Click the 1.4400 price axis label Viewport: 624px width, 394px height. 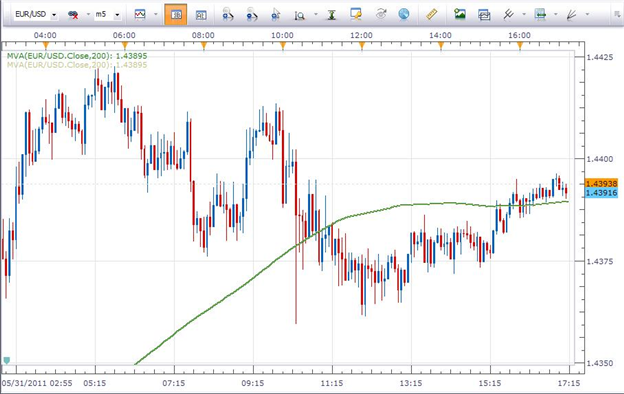pyautogui.click(x=600, y=159)
